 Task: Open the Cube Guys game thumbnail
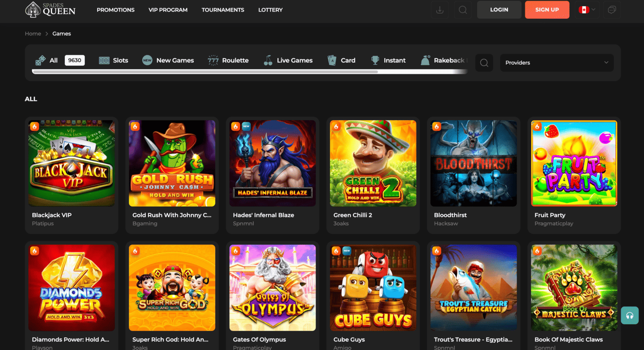pos(373,288)
